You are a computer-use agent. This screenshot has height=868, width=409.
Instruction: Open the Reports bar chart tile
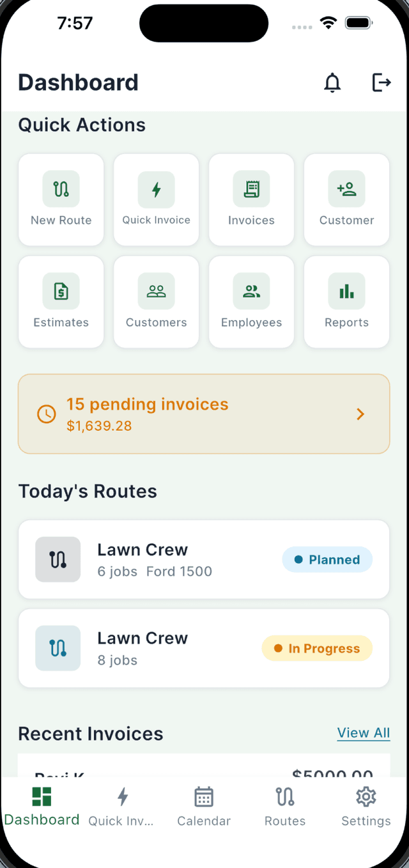point(346,302)
